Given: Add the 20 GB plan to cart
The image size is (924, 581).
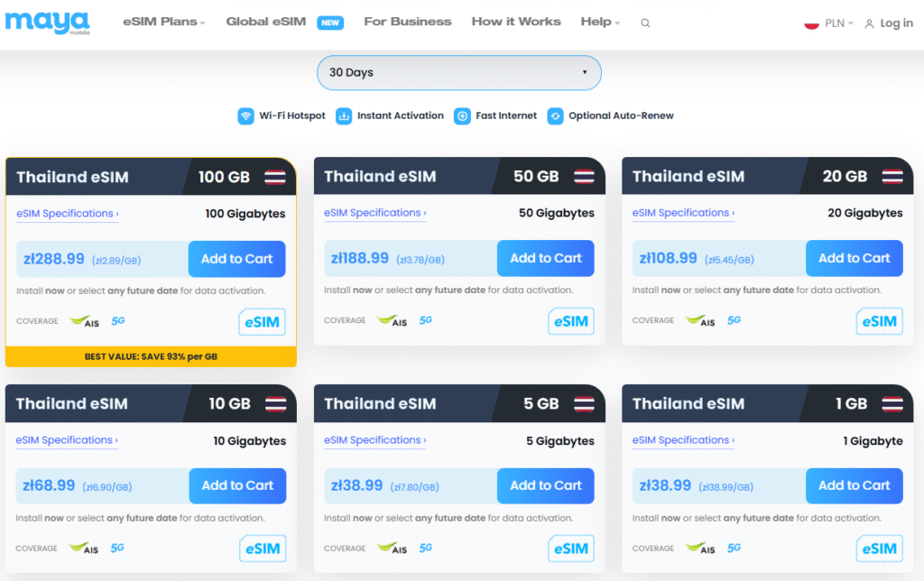Looking at the screenshot, I should 854,258.
